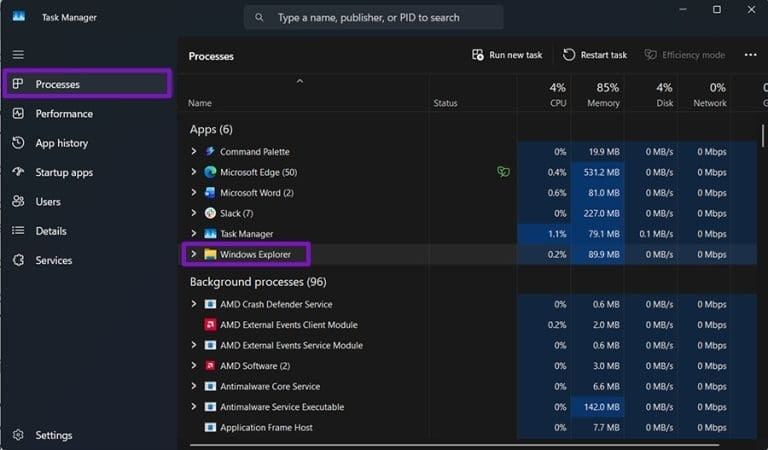Expand AMD External Events Service Module group
Viewport: 768px width, 450px height.
(x=193, y=345)
